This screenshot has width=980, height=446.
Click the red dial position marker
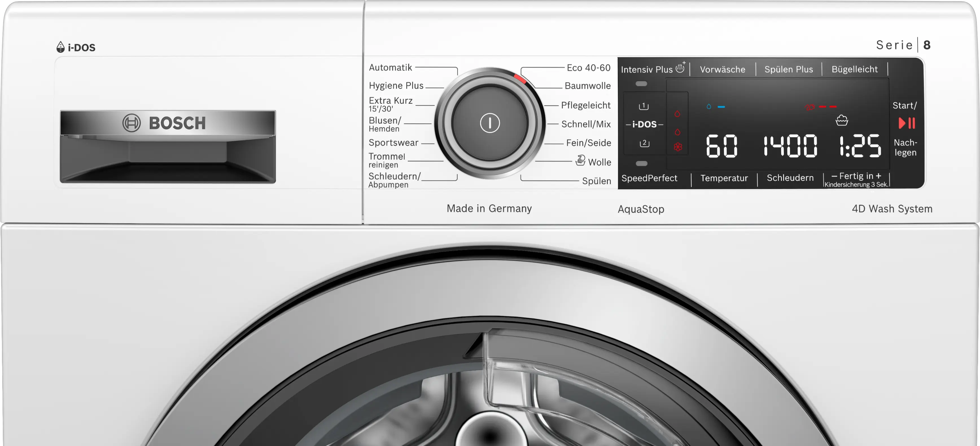(520, 79)
